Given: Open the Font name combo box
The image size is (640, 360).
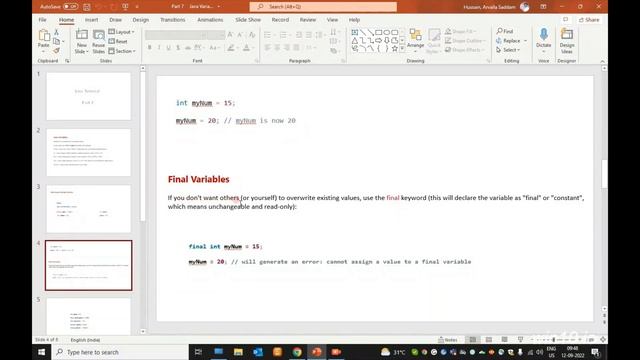Looking at the screenshot, I should 176,35.
